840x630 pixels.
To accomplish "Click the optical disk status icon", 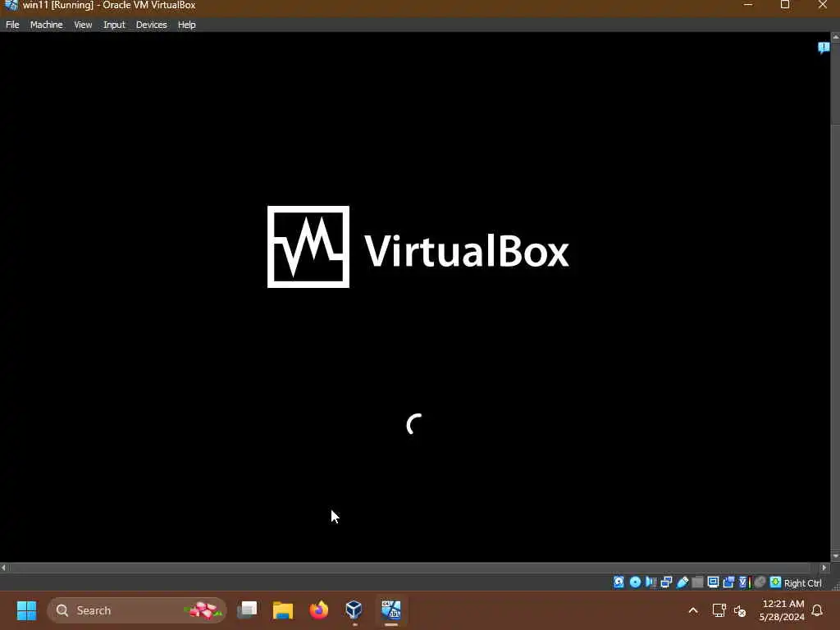I will (x=635, y=582).
